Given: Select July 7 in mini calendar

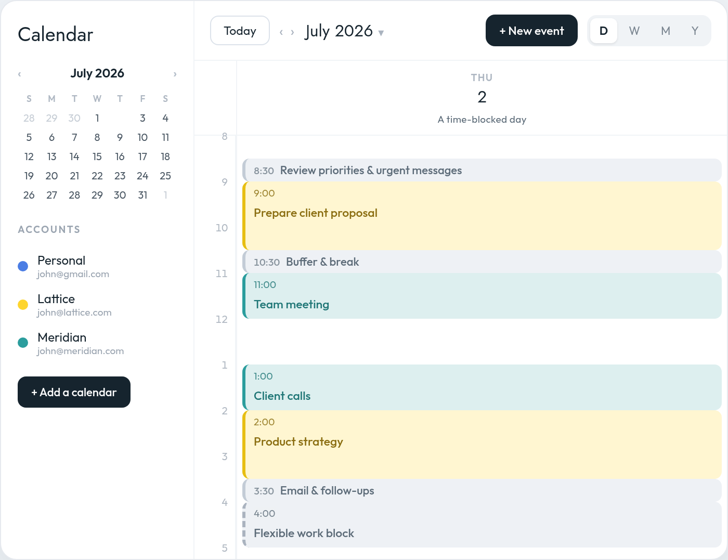Looking at the screenshot, I should 74,137.
